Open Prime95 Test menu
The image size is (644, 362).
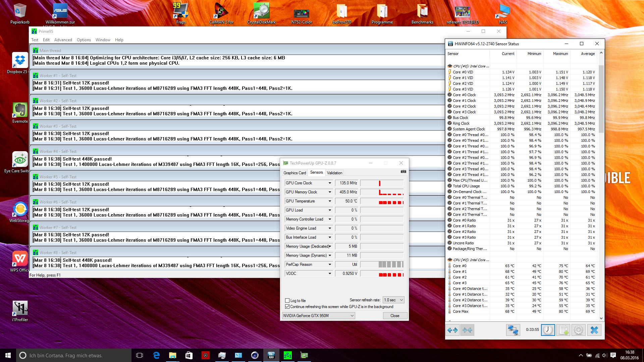[x=35, y=40]
